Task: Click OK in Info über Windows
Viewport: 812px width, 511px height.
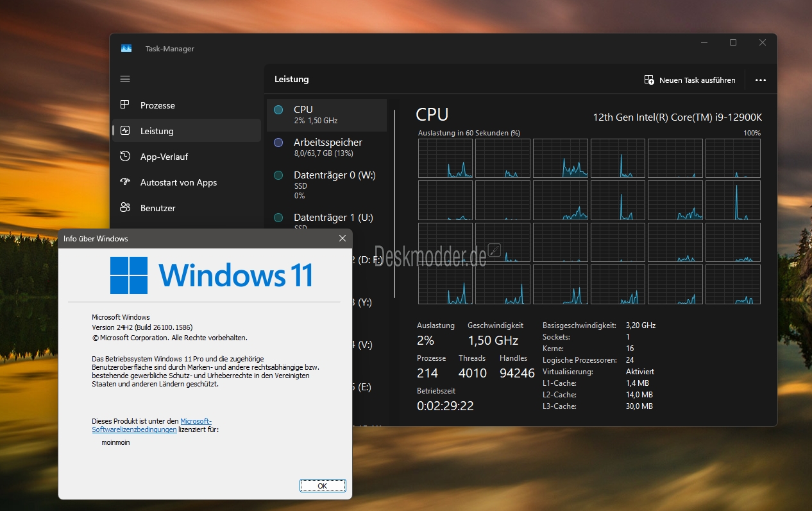Action: (x=323, y=486)
